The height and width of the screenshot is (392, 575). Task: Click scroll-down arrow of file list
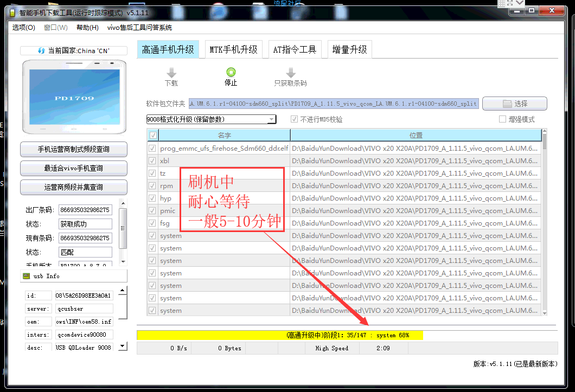(x=545, y=313)
